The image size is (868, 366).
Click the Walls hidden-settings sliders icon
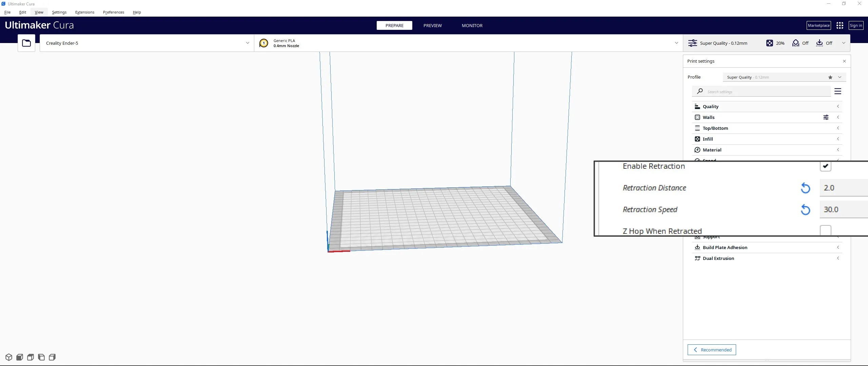point(826,117)
